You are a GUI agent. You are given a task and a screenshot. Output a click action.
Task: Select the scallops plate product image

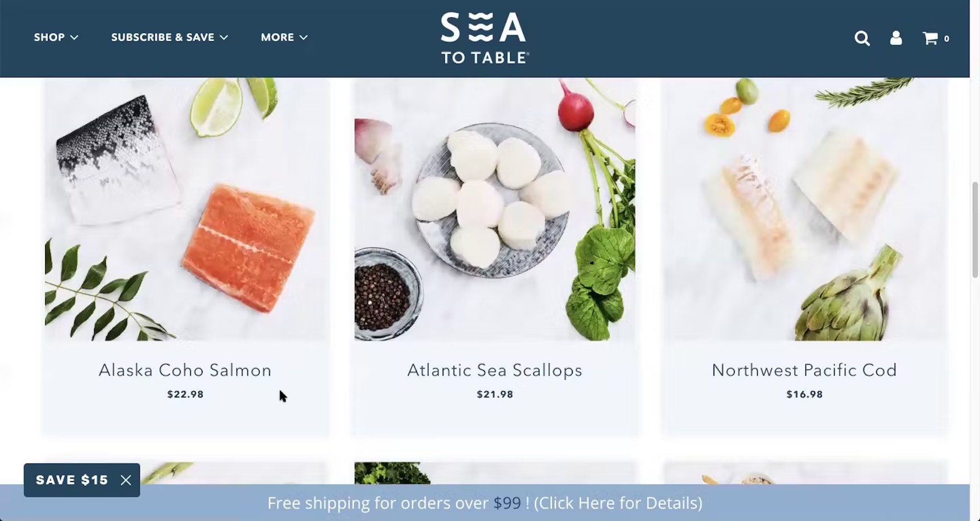[x=495, y=209]
